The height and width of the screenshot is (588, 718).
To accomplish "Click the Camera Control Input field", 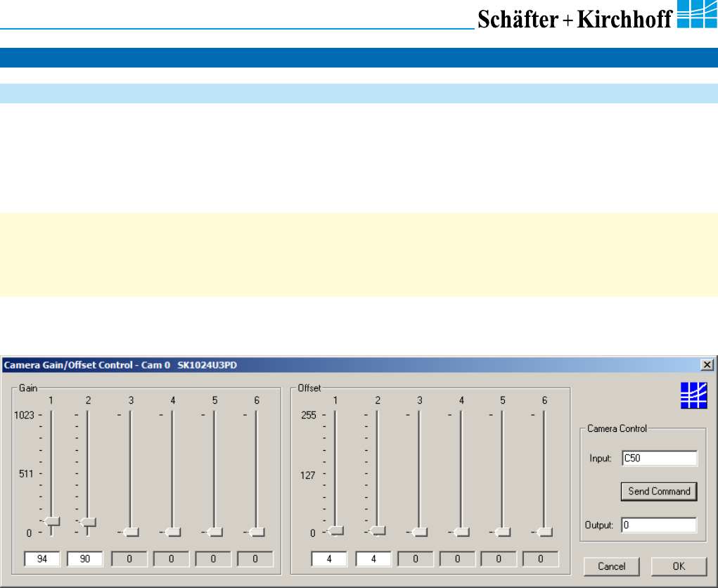I will [660, 458].
